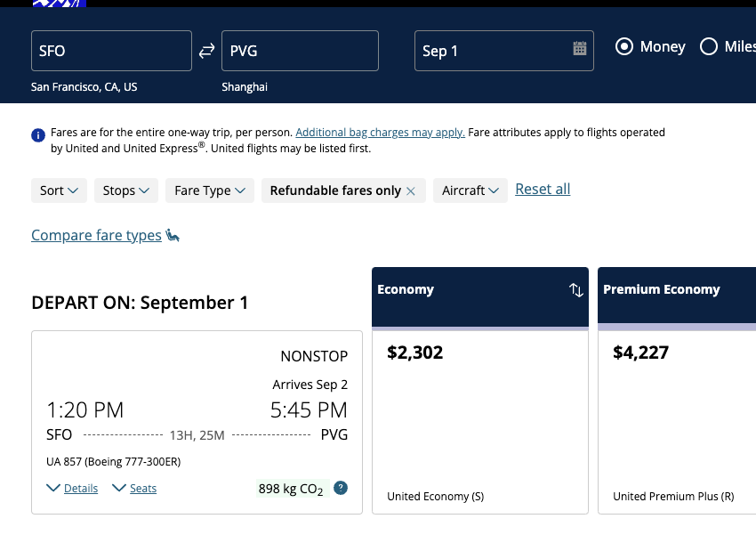756x543 pixels.
Task: Click the info icon beside fares notice
Action: [38, 135]
